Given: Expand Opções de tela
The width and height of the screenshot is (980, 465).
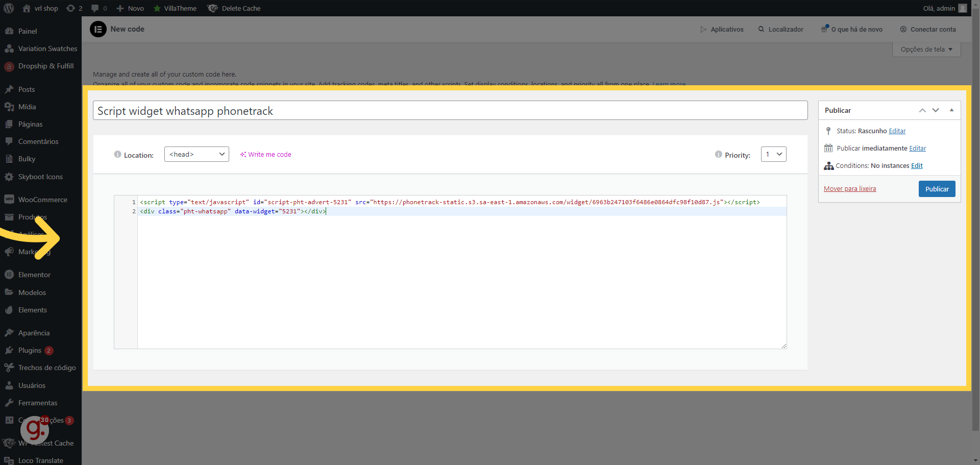Looking at the screenshot, I should click(926, 49).
